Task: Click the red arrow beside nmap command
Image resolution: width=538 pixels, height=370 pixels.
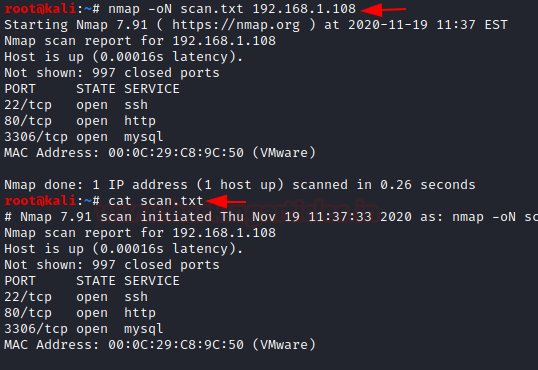Action: (x=384, y=9)
